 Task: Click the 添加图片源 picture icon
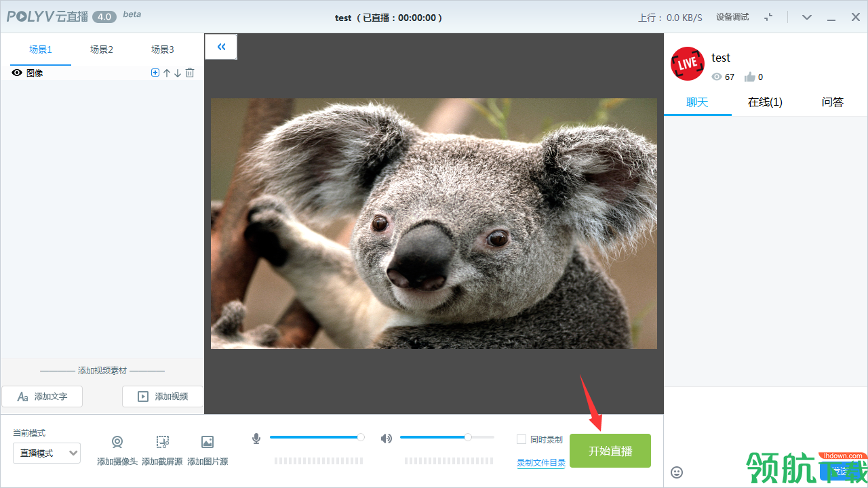pos(208,443)
